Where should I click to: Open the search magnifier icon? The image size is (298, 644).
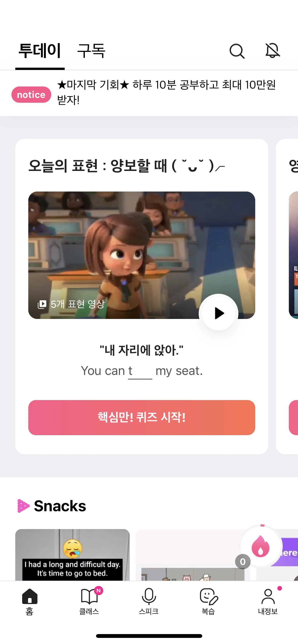click(x=237, y=51)
